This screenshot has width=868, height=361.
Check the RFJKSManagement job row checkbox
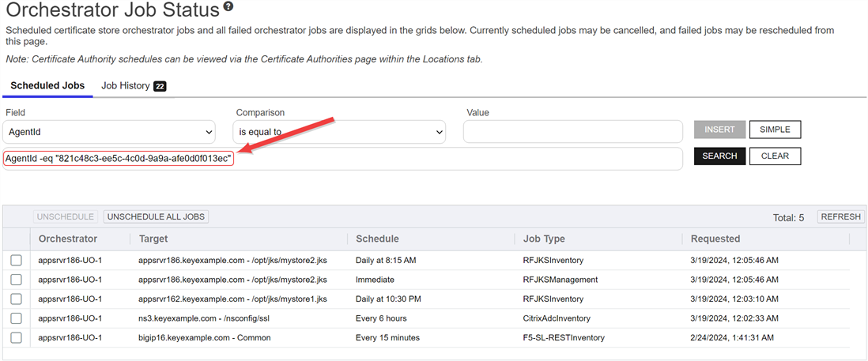[16, 280]
